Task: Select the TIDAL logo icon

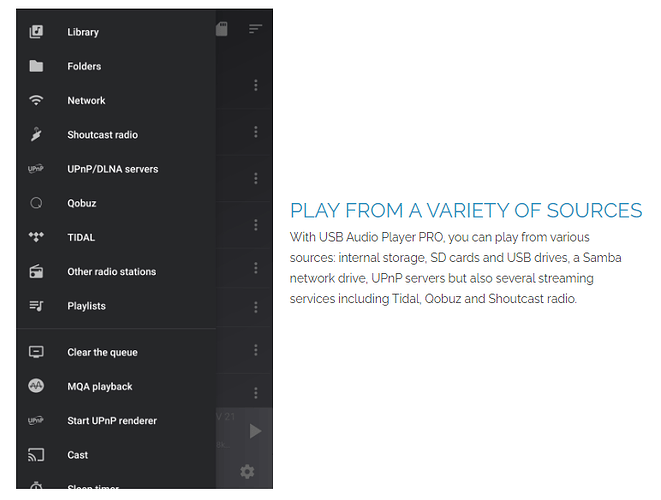Action: coord(36,237)
